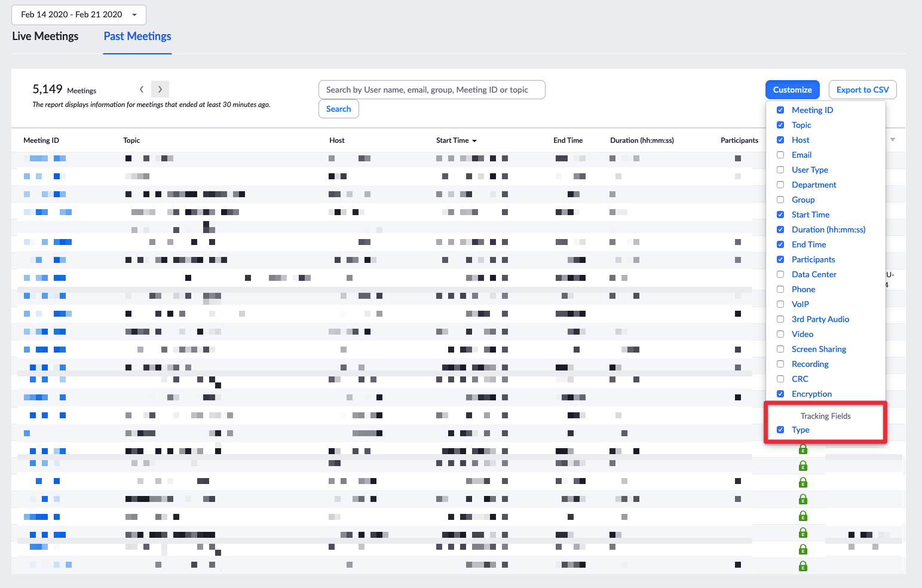Sort by Start Time arrow
The width and height of the screenshot is (922, 588).
point(474,141)
